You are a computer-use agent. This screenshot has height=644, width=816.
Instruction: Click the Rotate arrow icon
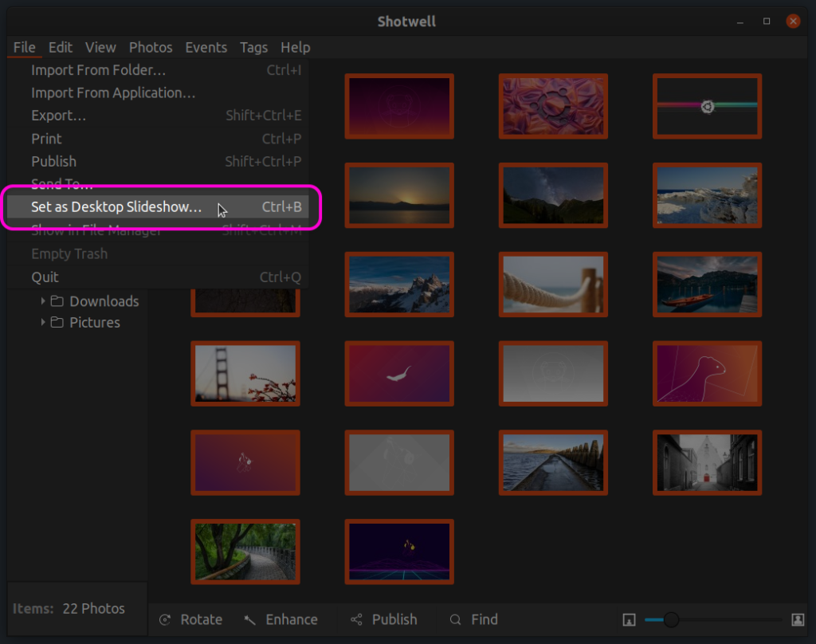[x=165, y=619]
